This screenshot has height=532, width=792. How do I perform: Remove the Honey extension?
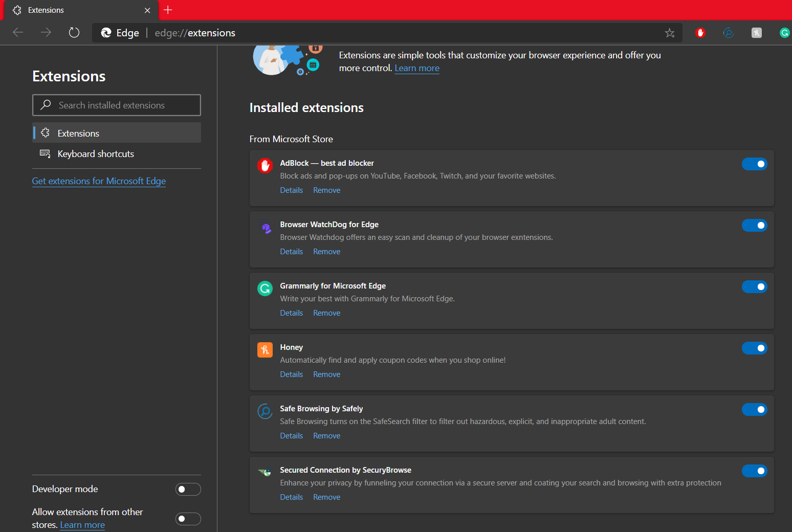point(327,374)
